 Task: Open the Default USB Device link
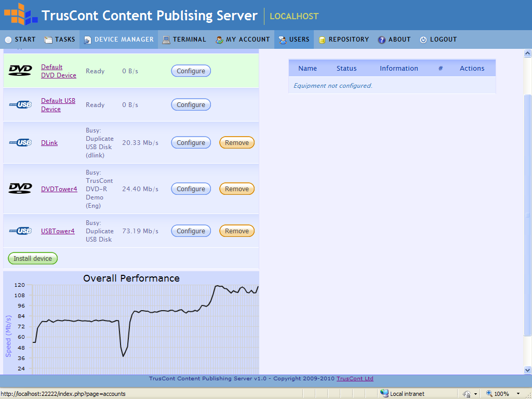click(58, 104)
